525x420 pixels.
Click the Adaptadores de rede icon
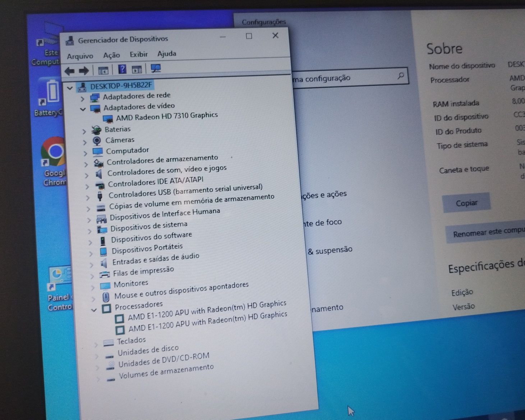point(95,97)
